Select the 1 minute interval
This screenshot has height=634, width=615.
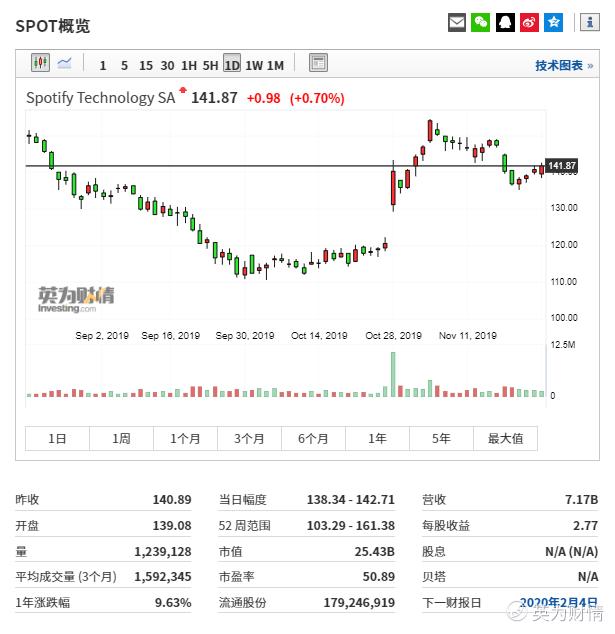pyautogui.click(x=103, y=66)
